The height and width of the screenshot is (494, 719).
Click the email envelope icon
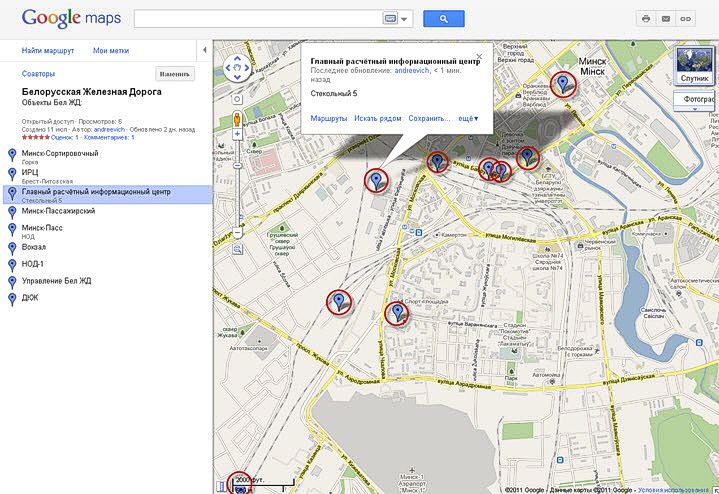(666, 19)
